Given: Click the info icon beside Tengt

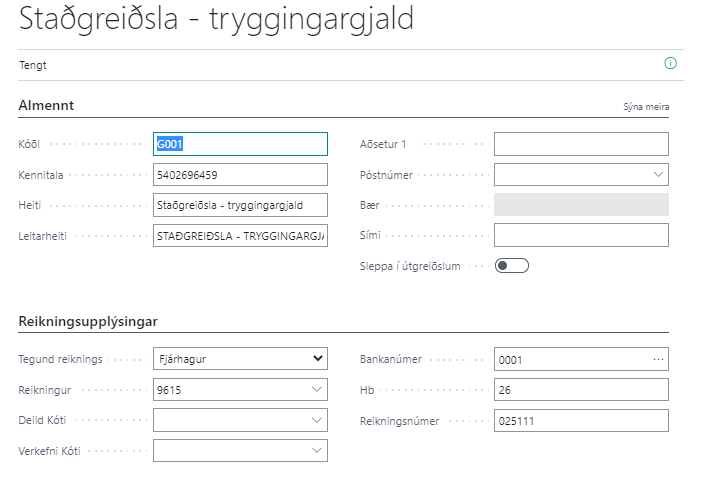Looking at the screenshot, I should [x=670, y=63].
